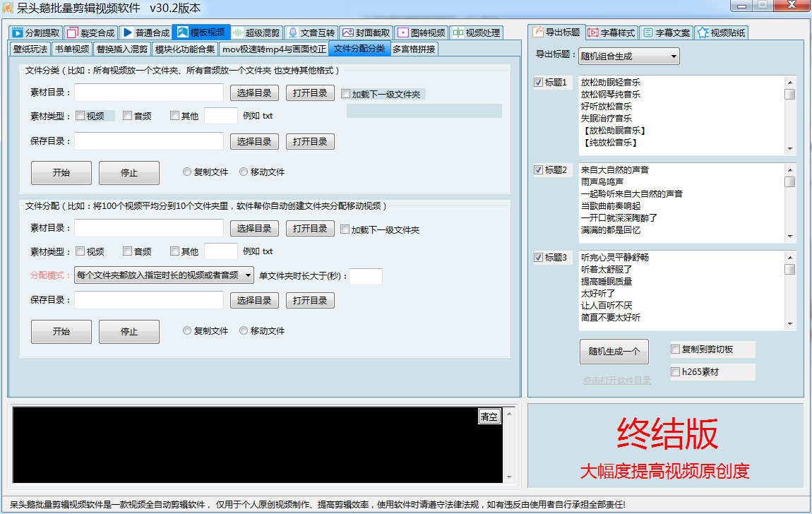
Task: Open the 导出标题 随机组合生成 dropdown
Action: point(628,56)
